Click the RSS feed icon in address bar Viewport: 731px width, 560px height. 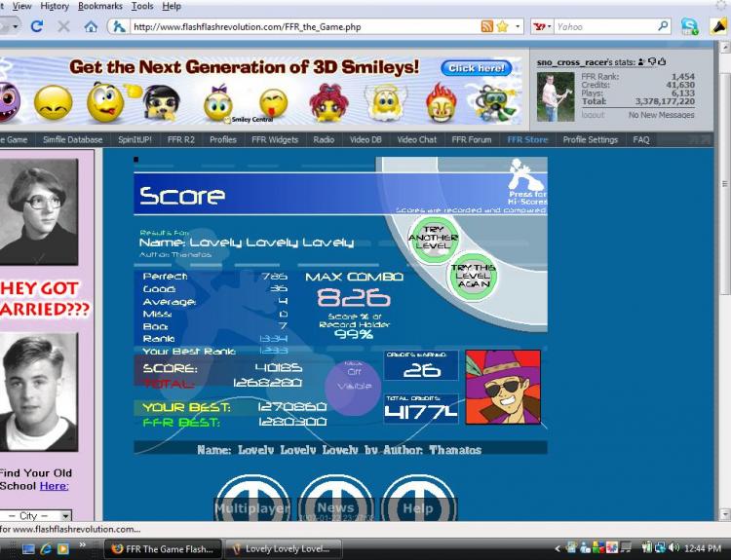click(486, 26)
